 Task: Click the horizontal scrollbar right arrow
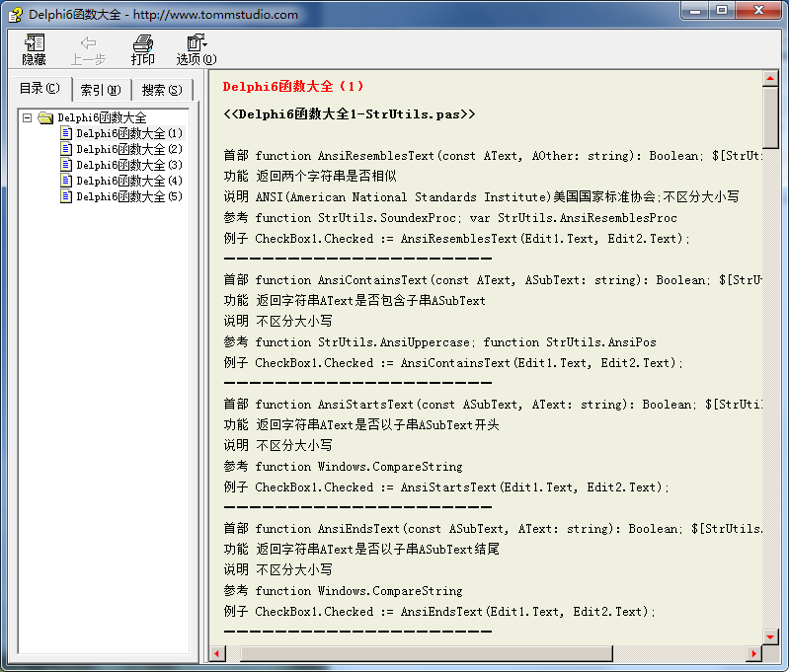point(753,653)
